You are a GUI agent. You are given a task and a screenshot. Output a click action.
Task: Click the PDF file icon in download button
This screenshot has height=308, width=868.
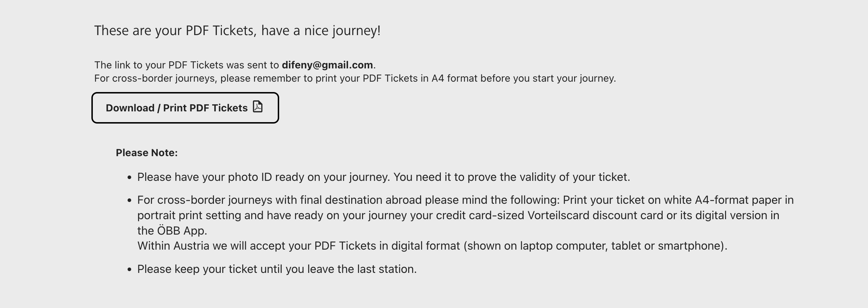pyautogui.click(x=258, y=107)
